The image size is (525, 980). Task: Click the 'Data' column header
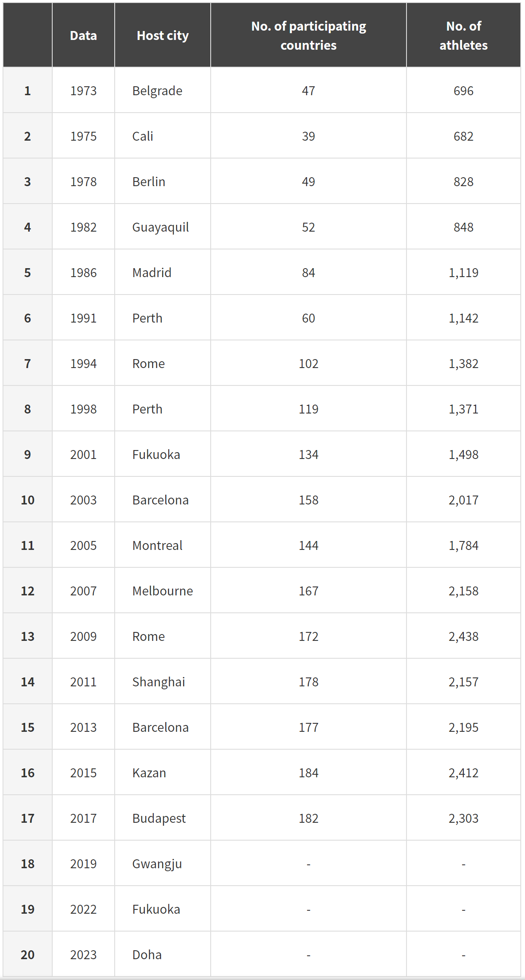(83, 35)
